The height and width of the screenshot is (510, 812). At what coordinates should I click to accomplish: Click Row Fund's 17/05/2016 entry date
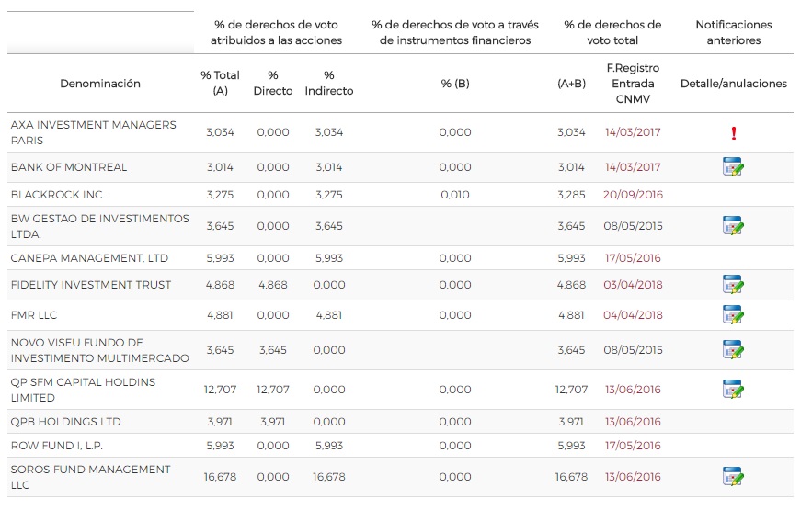tap(633, 446)
